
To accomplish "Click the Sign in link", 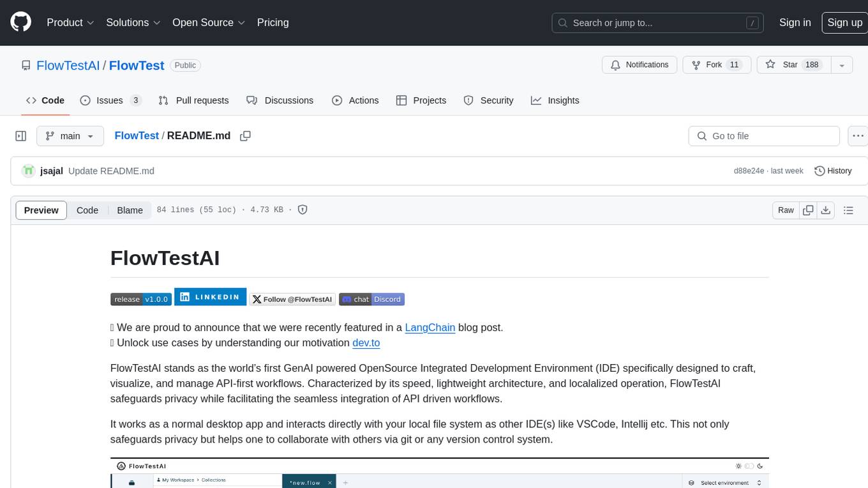I will (795, 22).
